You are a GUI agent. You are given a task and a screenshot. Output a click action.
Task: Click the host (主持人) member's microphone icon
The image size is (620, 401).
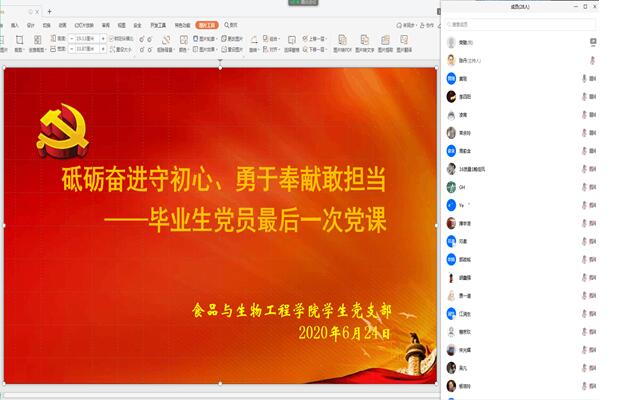pyautogui.click(x=592, y=60)
